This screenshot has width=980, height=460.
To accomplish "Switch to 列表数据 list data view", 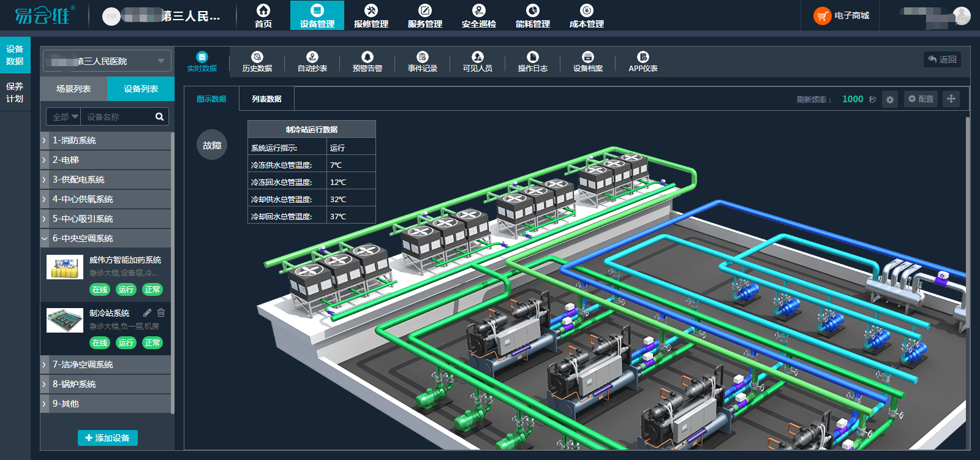I will 266,99.
